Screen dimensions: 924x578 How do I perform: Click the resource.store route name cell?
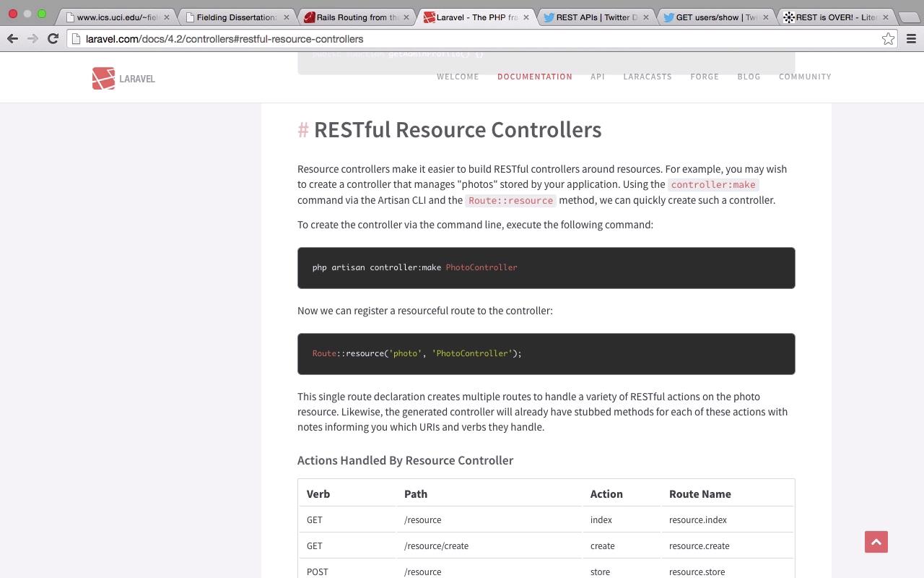pyautogui.click(x=697, y=572)
